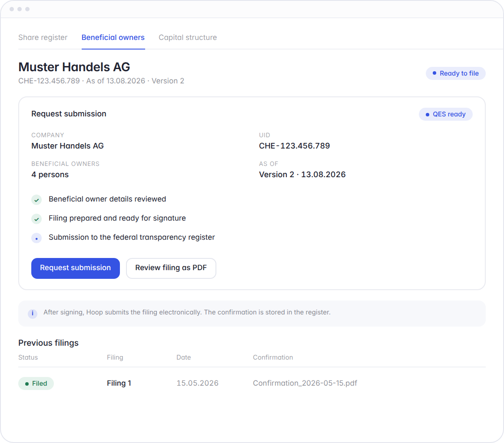
Task: Click Filing prepared and ready for signature text
Action: click(117, 218)
